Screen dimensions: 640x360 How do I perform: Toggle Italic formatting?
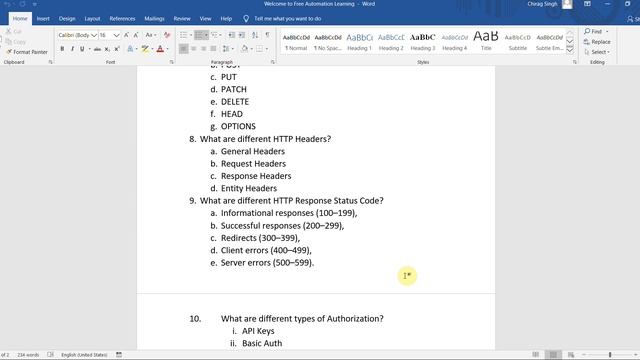point(72,49)
